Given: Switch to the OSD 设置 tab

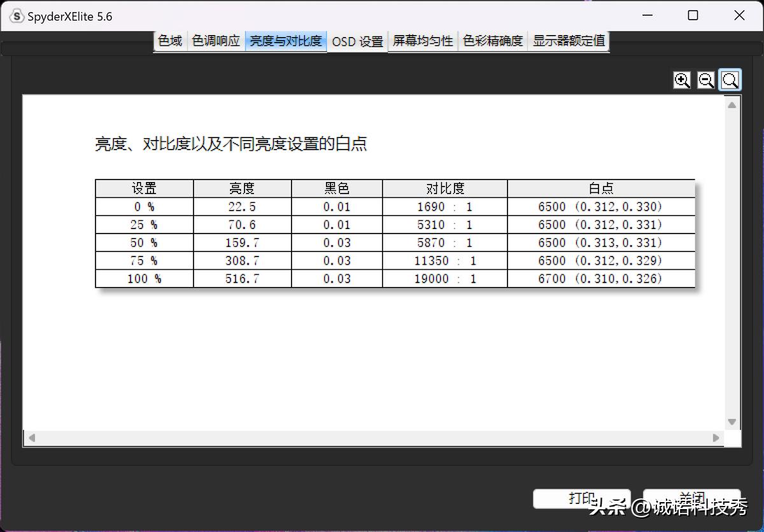Looking at the screenshot, I should click(x=357, y=41).
